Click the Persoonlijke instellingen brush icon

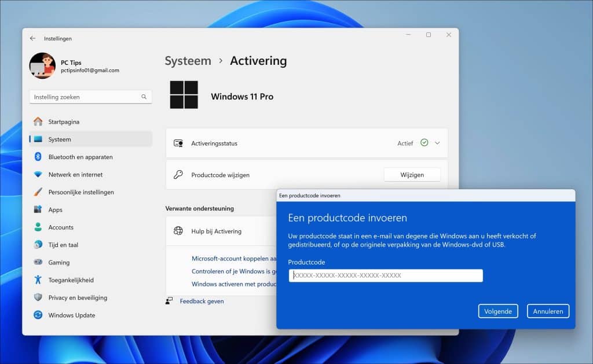click(x=38, y=192)
